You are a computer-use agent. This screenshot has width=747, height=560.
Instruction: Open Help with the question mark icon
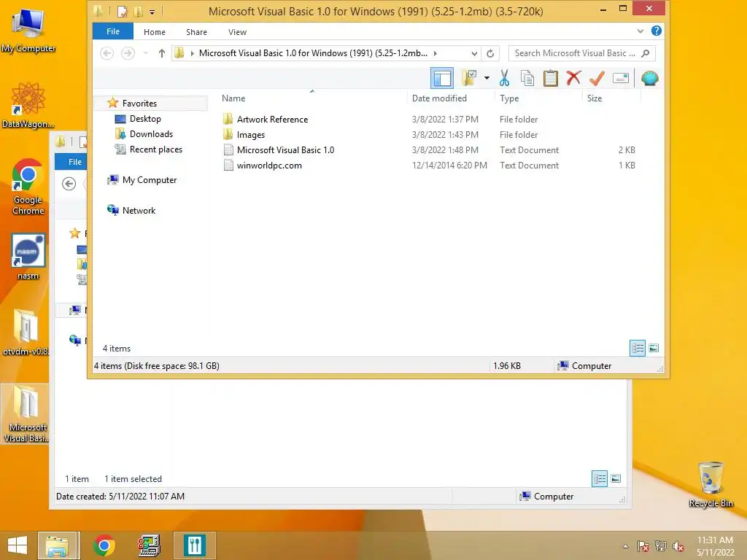656,31
